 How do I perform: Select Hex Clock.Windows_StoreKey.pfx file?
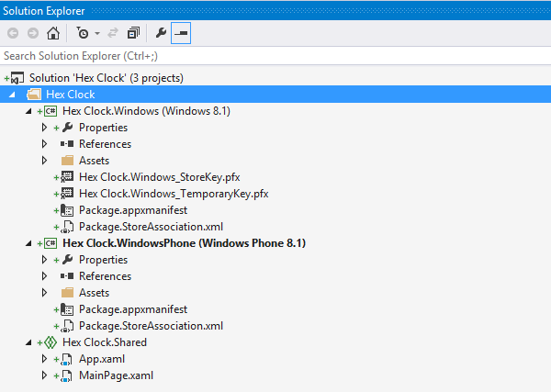point(160,177)
